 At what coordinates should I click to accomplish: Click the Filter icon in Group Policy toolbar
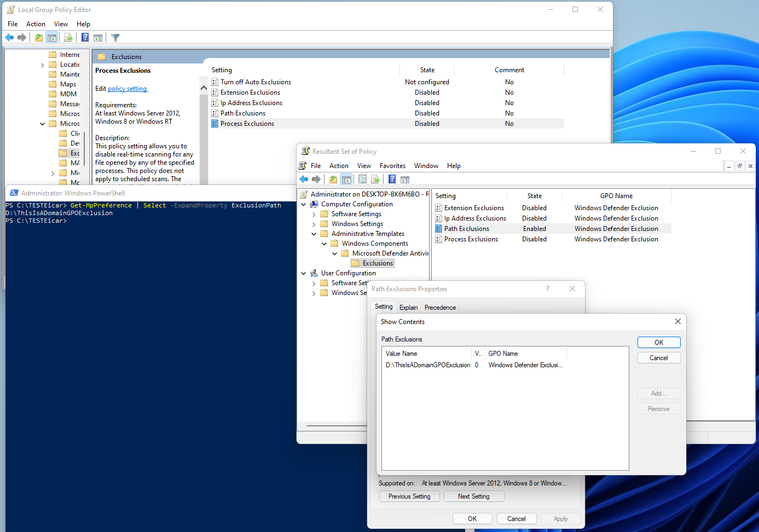click(115, 37)
